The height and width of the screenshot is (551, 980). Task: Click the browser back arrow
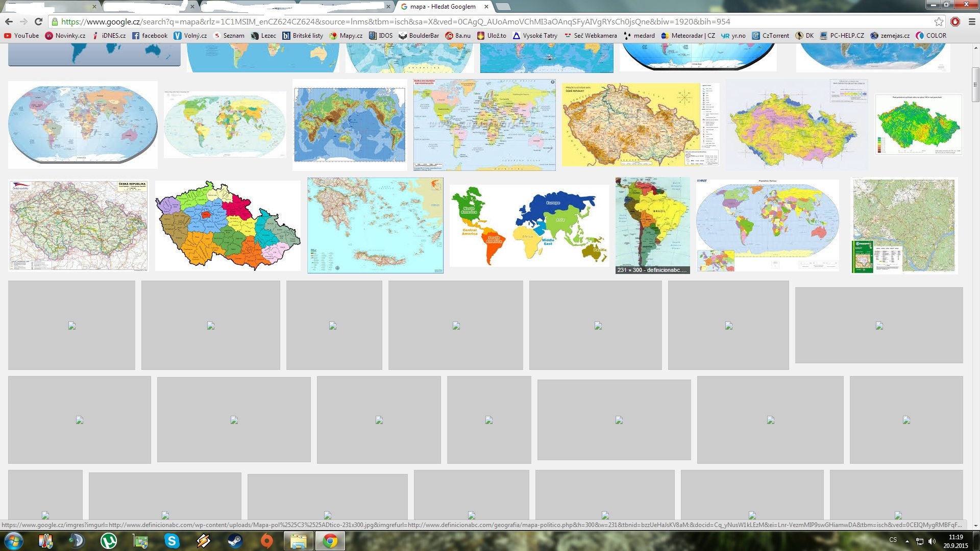pos(9,21)
